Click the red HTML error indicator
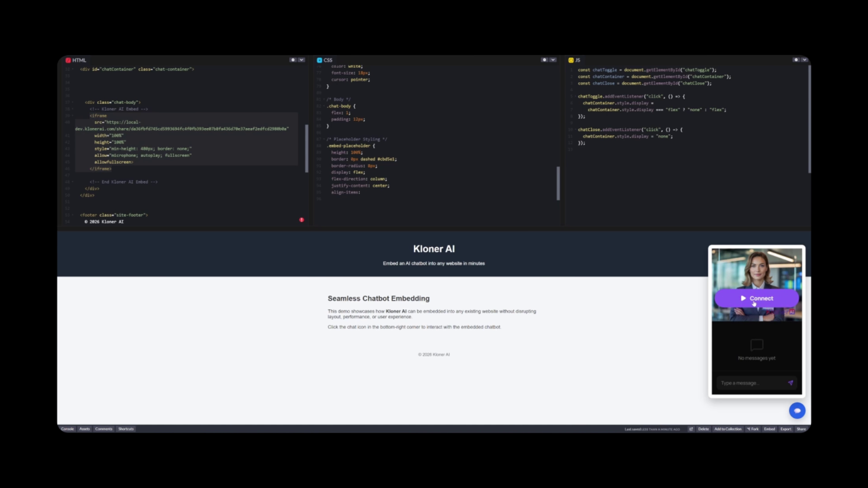The height and width of the screenshot is (488, 868). point(302,220)
